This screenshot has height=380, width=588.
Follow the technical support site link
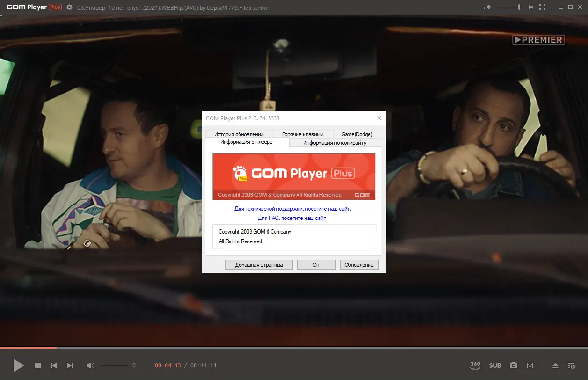(293, 209)
